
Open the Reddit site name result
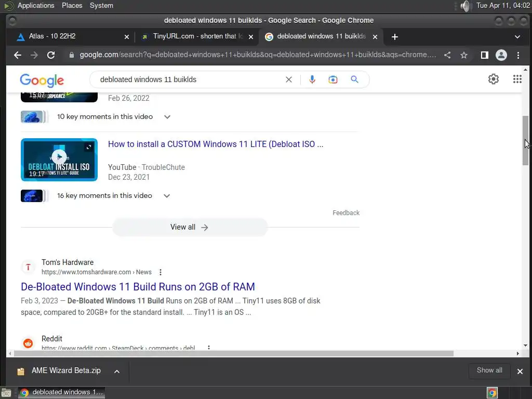tap(52, 339)
